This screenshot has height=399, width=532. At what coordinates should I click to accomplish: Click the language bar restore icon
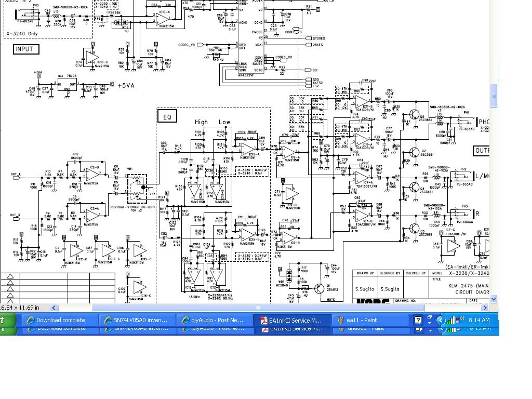[430, 317]
